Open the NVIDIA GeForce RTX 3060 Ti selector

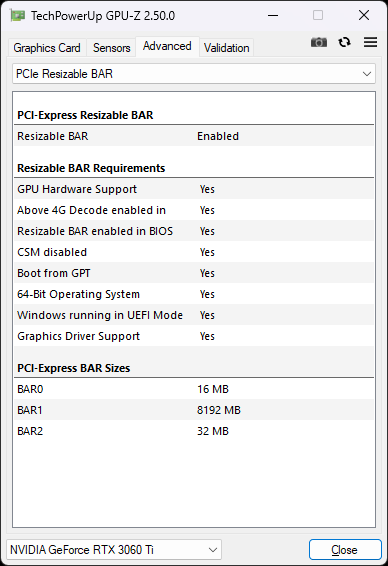tap(114, 550)
